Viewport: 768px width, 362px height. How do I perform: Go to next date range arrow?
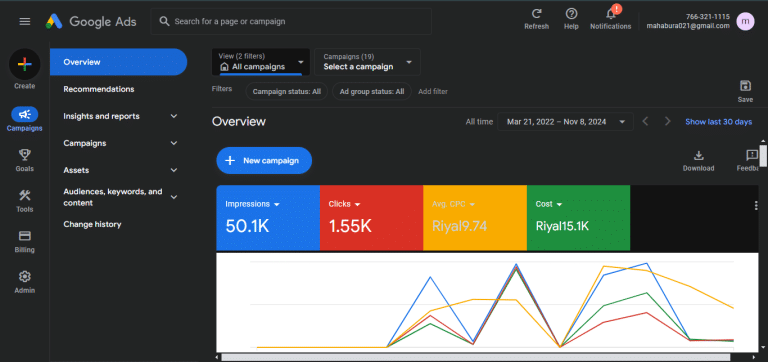coord(667,121)
